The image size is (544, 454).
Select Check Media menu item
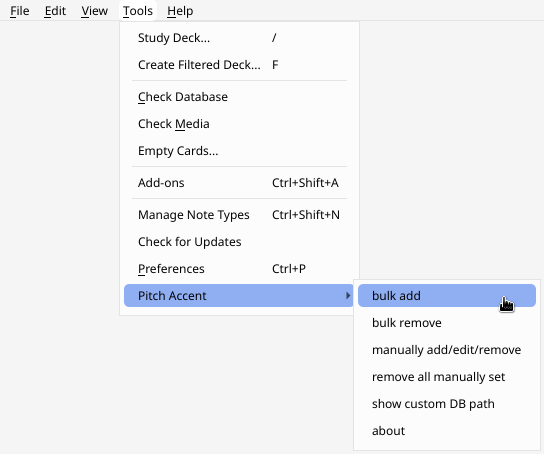[239, 123]
